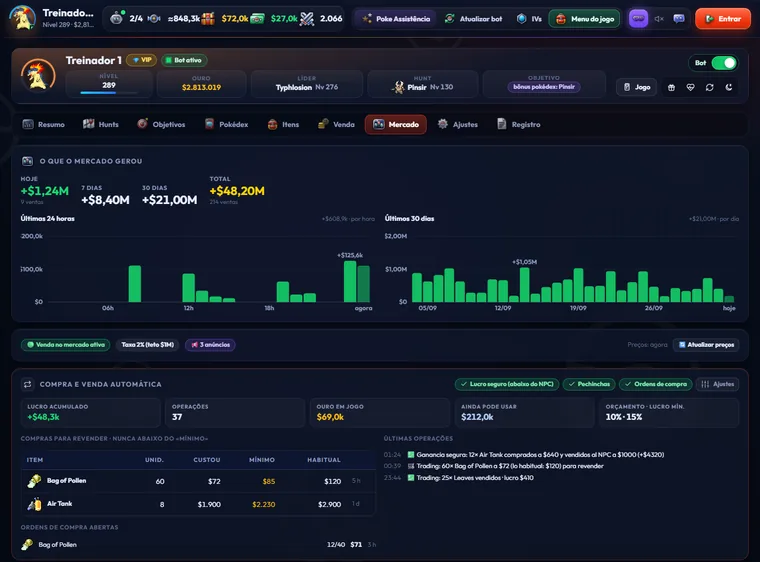This screenshot has height=562, width=760.
Task: Open Menu do jogo
Action: [585, 19]
